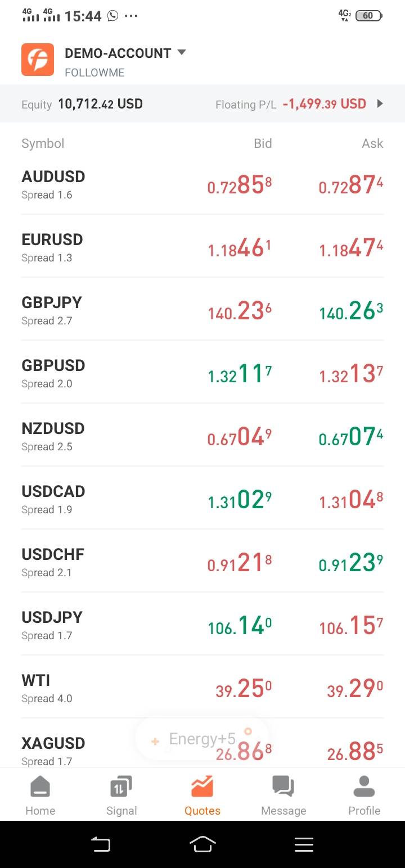Tap the FOLLOWME orange logo icon

[38, 60]
